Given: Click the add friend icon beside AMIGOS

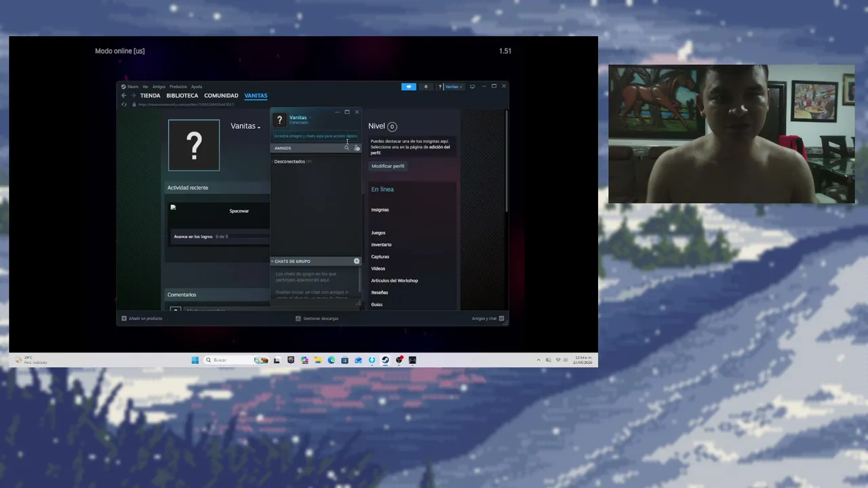Looking at the screenshot, I should pos(357,148).
